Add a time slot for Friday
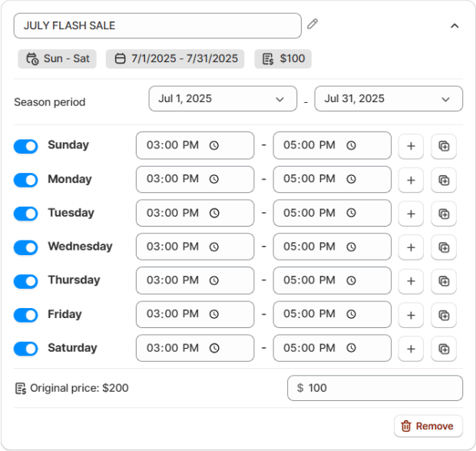Viewport: 476px width, 451px height. click(x=411, y=315)
